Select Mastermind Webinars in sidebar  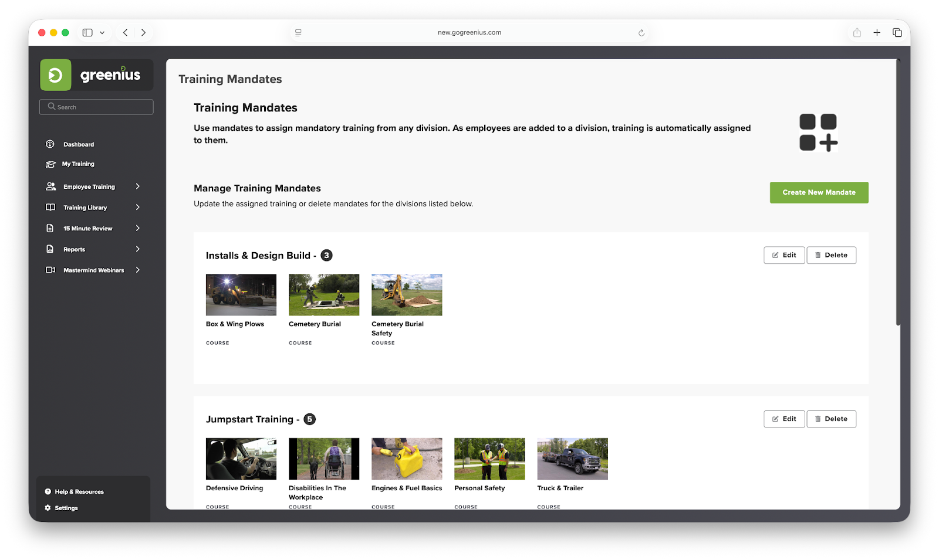(x=94, y=270)
